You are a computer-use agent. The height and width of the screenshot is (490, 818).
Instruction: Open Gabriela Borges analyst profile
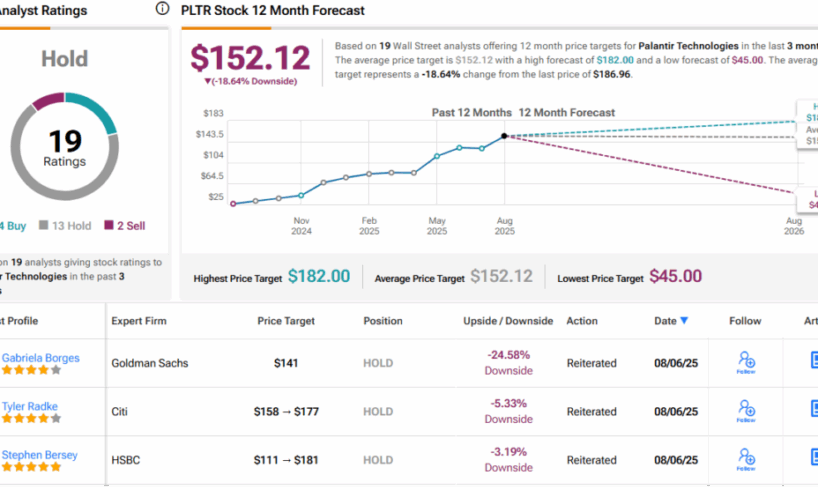[x=40, y=357]
